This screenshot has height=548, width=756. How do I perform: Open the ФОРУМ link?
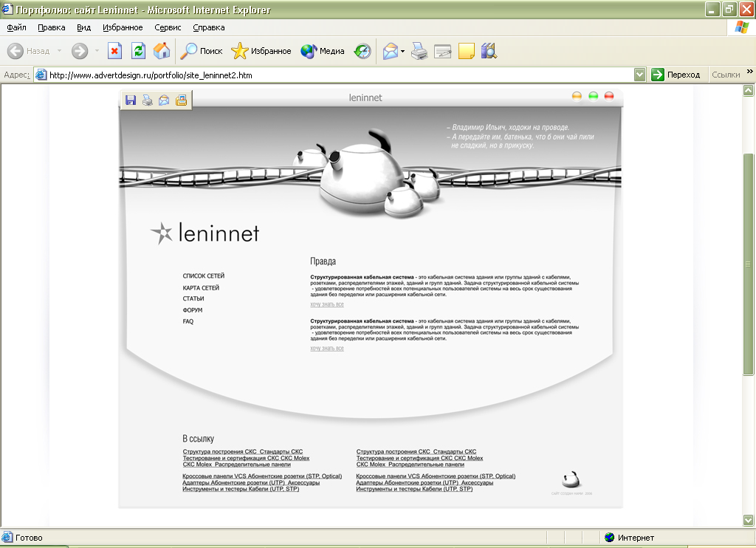(x=193, y=310)
